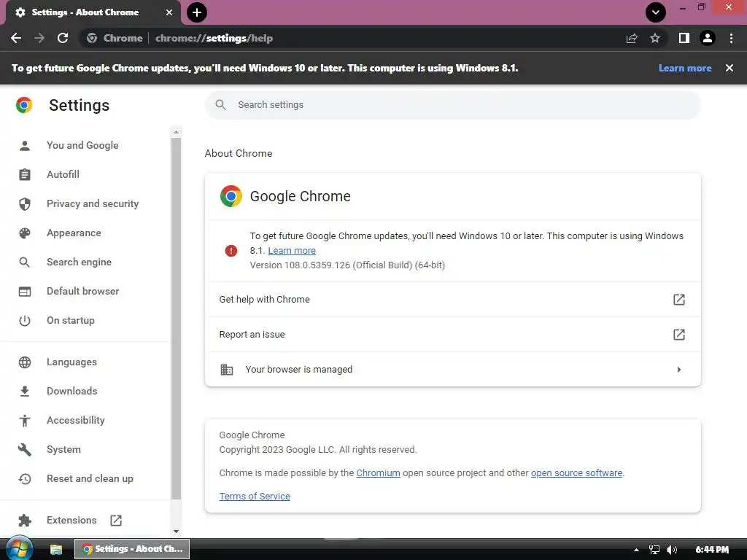The image size is (747, 560).
Task: Open the open source software link
Action: 576,472
